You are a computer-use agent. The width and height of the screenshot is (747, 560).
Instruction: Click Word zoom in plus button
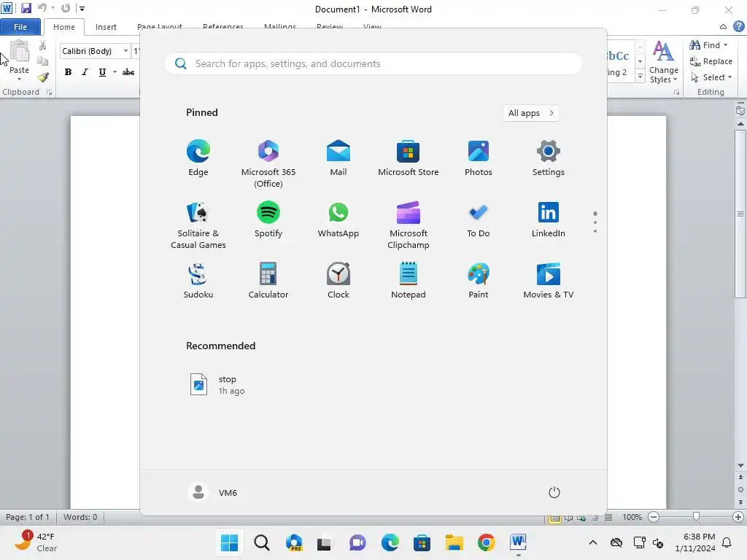[738, 517]
